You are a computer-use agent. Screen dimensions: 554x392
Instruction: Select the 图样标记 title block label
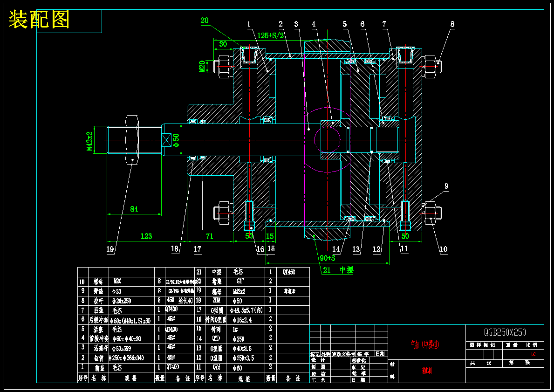(x=483, y=344)
